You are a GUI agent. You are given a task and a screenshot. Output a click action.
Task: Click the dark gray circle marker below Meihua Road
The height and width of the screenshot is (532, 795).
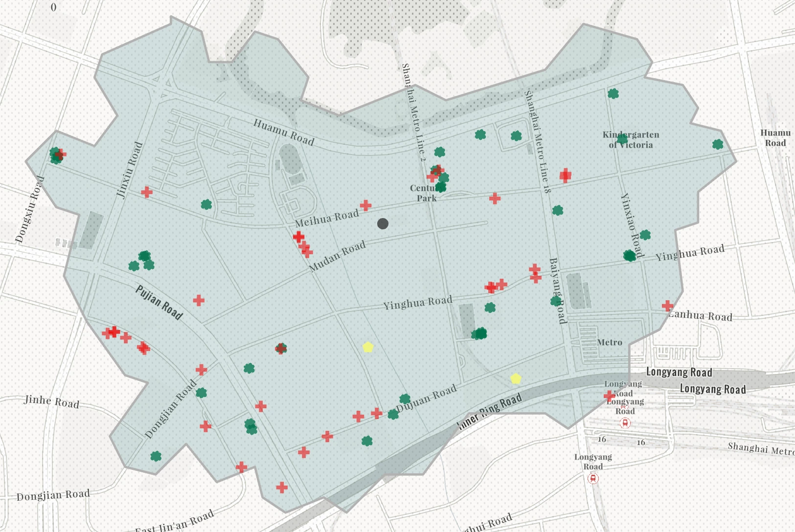383,223
